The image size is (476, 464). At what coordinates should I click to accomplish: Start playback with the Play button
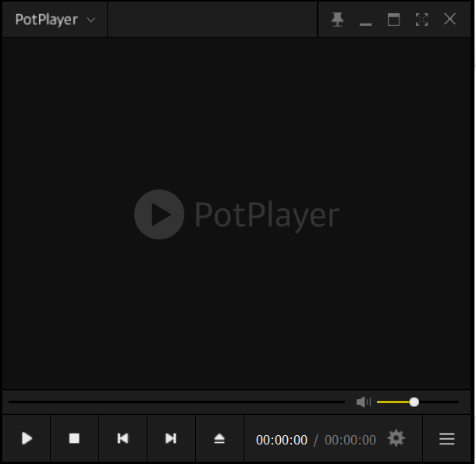click(x=27, y=439)
